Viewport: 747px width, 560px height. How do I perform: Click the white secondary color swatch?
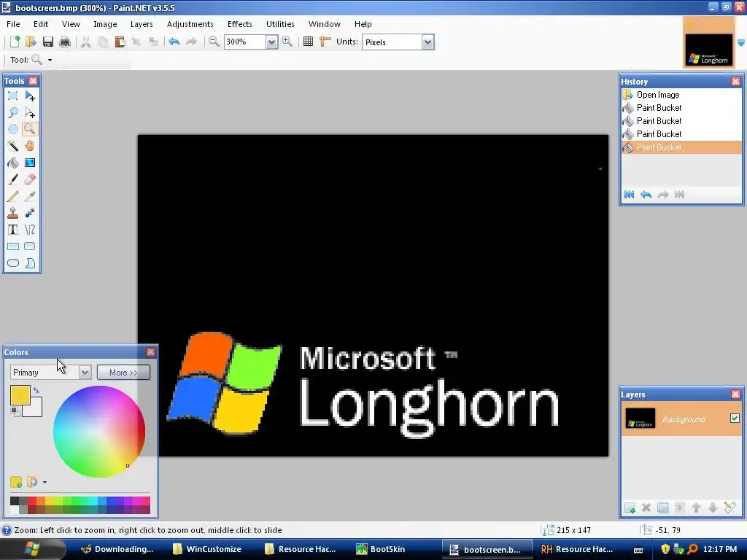click(34, 410)
